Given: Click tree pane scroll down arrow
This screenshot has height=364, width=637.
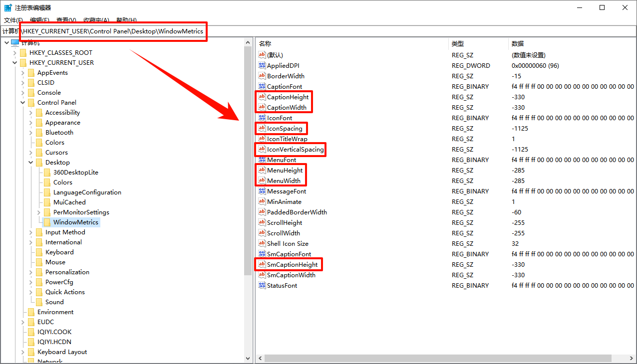Looking at the screenshot, I should (248, 358).
